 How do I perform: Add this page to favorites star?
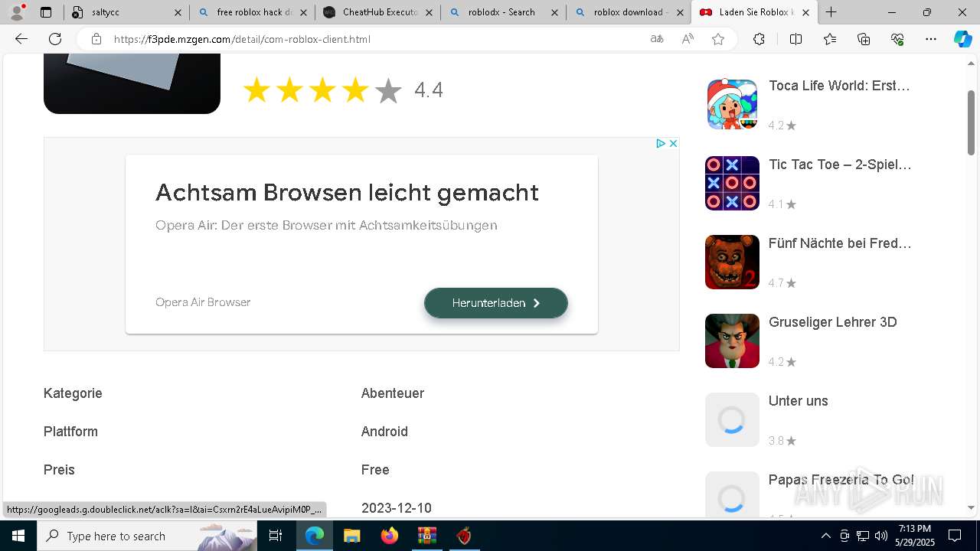coord(718,39)
